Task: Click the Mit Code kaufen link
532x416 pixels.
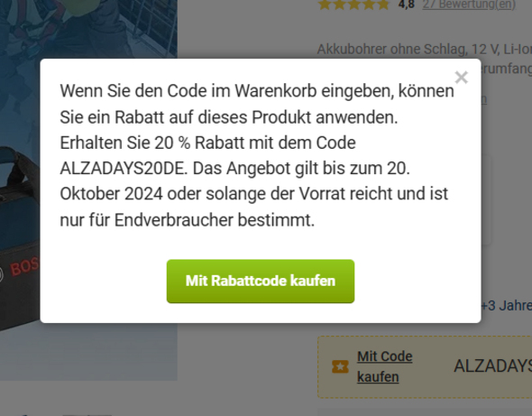Action: pyautogui.click(x=385, y=366)
